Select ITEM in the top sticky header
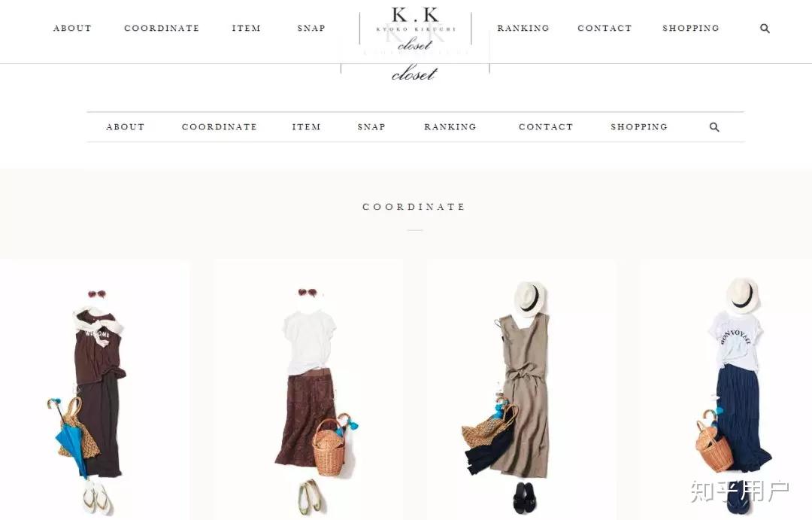This screenshot has height=520, width=812. [246, 28]
